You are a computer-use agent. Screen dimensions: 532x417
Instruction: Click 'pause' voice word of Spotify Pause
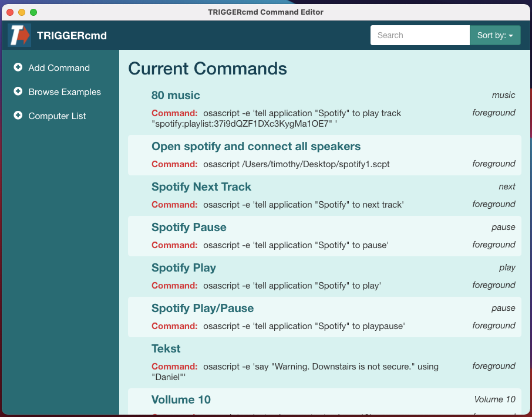tap(503, 228)
